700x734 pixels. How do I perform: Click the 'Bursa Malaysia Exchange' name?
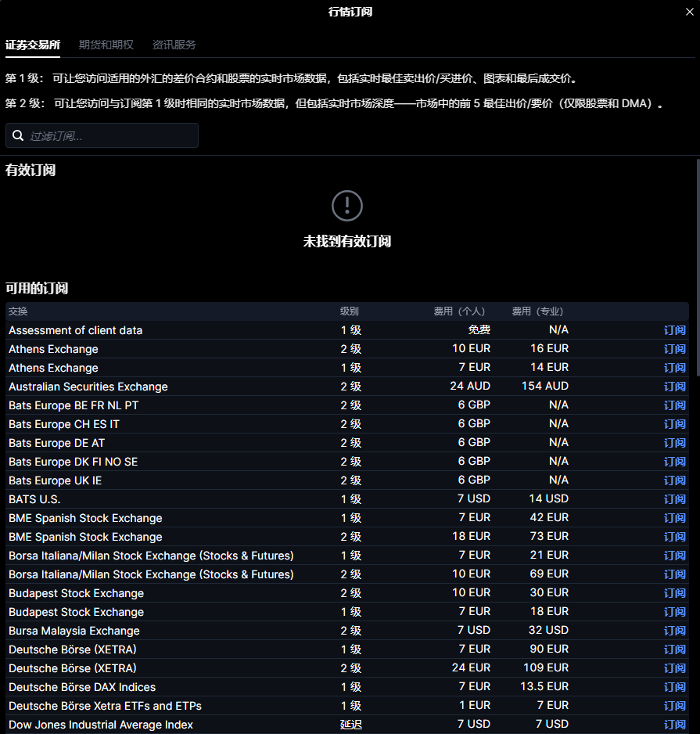click(x=74, y=631)
